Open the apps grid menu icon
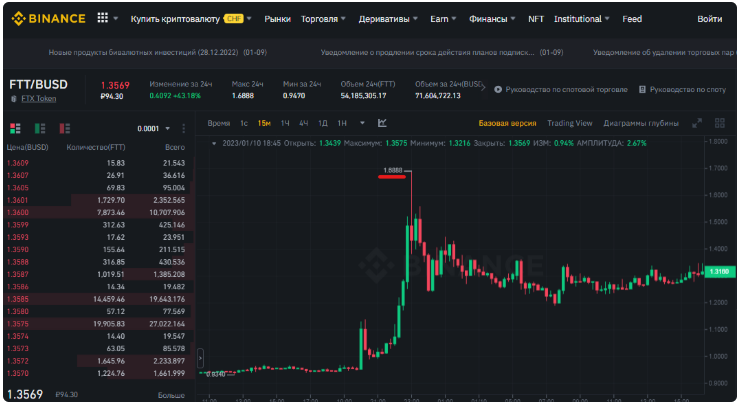Viewport: 737px width, 404px height. click(102, 18)
